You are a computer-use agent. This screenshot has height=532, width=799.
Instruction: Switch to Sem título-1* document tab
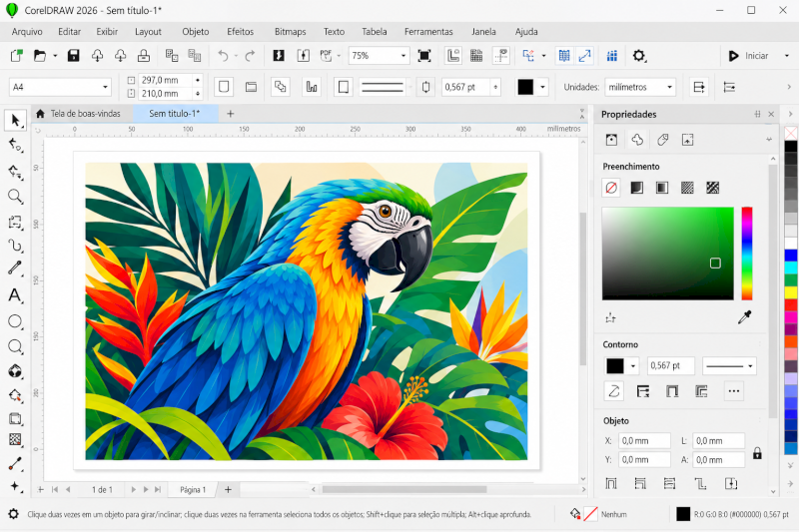(174, 114)
